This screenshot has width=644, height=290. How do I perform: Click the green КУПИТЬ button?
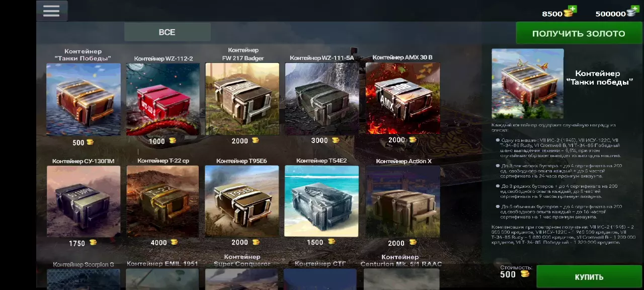point(589,277)
